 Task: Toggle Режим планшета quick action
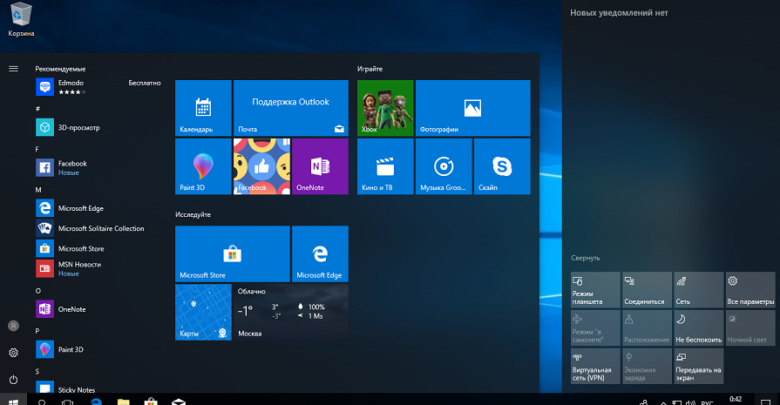point(595,290)
